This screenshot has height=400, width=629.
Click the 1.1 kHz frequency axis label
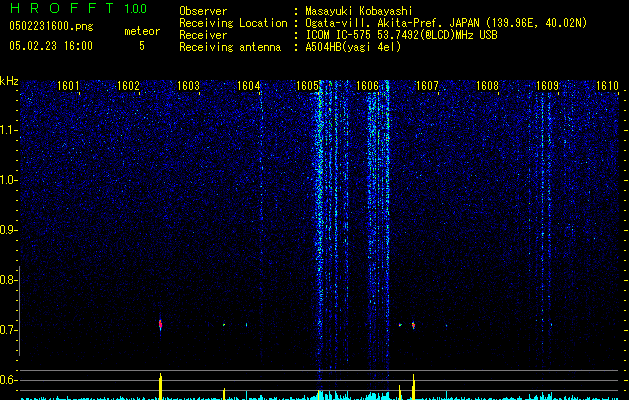pyautogui.click(x=9, y=130)
